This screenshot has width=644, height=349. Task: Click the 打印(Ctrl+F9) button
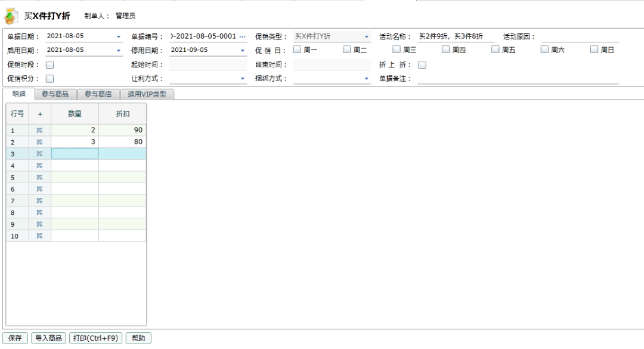pos(95,338)
